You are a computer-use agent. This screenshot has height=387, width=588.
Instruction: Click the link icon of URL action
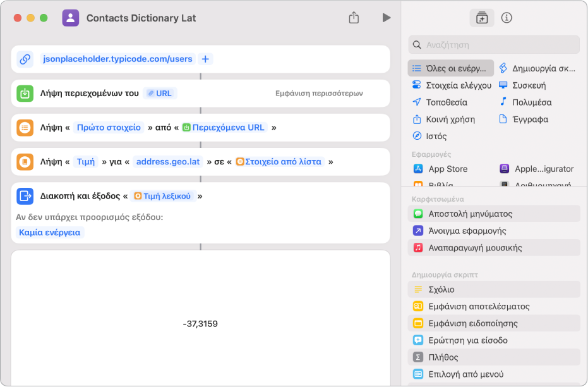pyautogui.click(x=25, y=59)
